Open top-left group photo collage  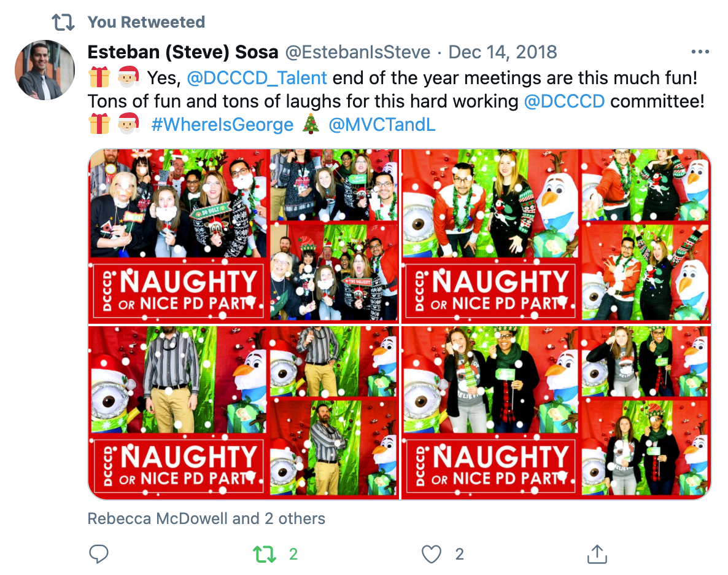pyautogui.click(x=244, y=236)
